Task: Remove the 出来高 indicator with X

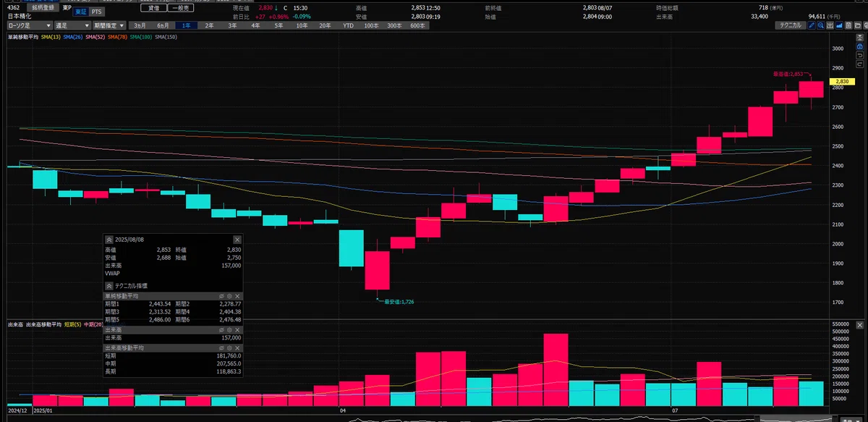Action: coord(237,330)
